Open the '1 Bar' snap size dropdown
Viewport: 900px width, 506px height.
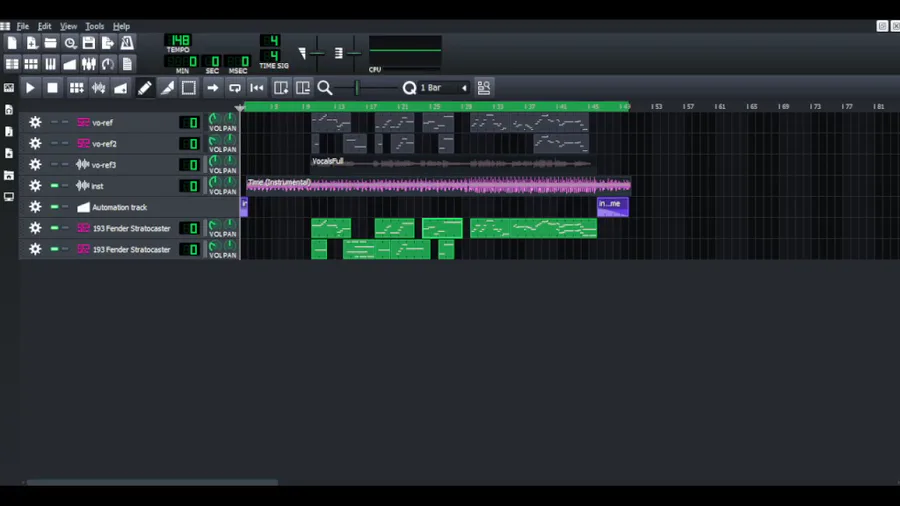[x=444, y=88]
